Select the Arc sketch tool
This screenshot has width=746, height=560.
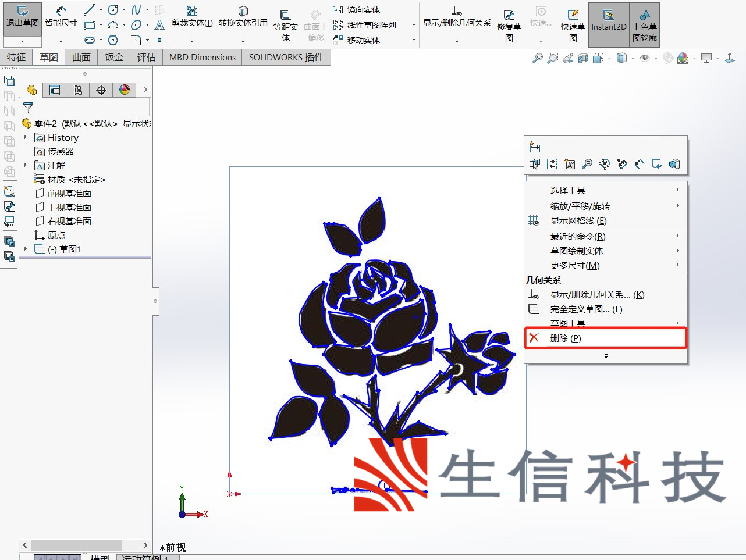(x=113, y=25)
